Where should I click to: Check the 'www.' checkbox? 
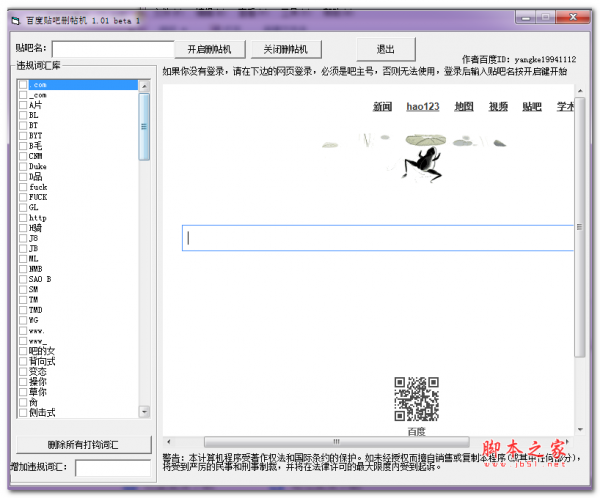point(23,331)
